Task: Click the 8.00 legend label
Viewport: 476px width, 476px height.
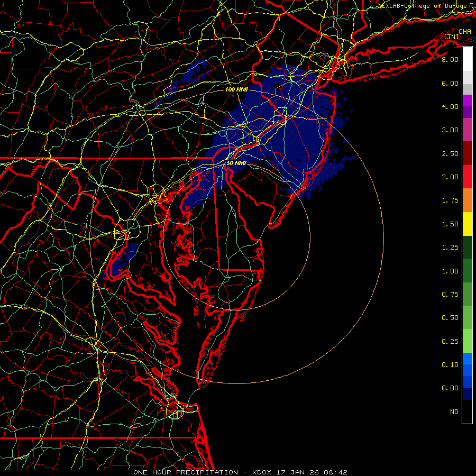Action: [450, 59]
